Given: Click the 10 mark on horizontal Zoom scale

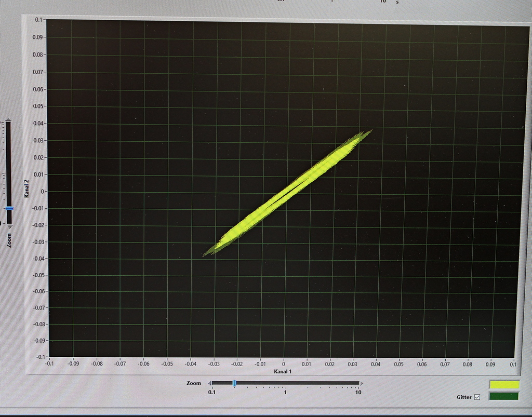Looking at the screenshot, I should click(x=358, y=392).
